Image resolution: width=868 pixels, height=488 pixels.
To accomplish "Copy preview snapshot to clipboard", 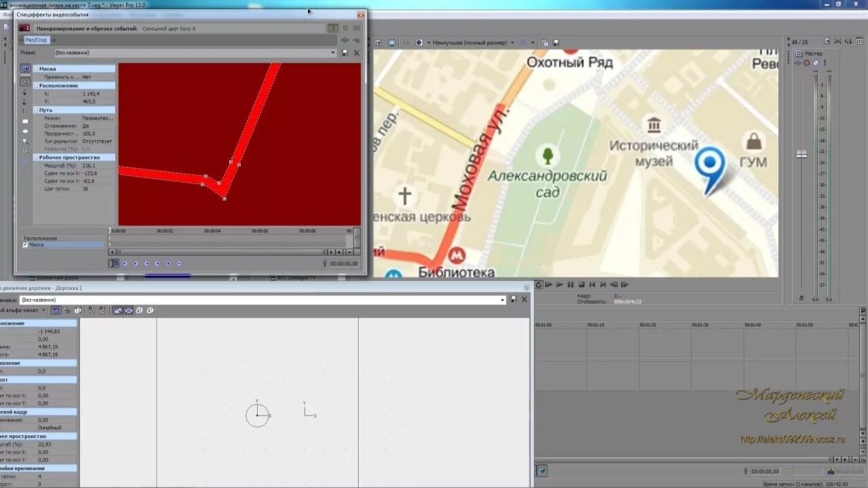I will (x=545, y=43).
